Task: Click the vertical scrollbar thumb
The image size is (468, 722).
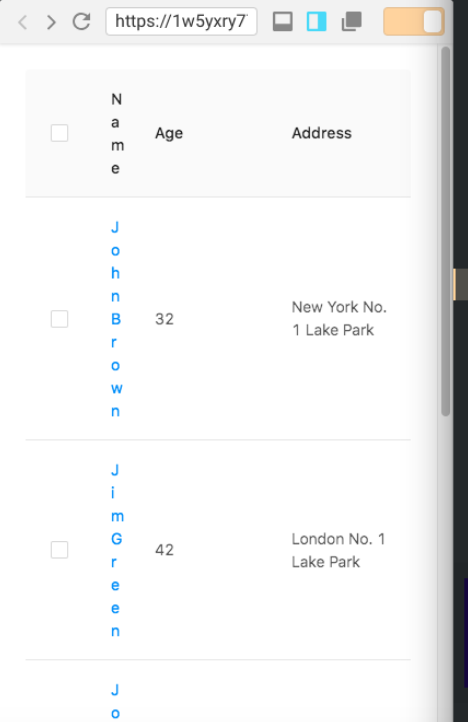Action: pyautogui.click(x=445, y=231)
